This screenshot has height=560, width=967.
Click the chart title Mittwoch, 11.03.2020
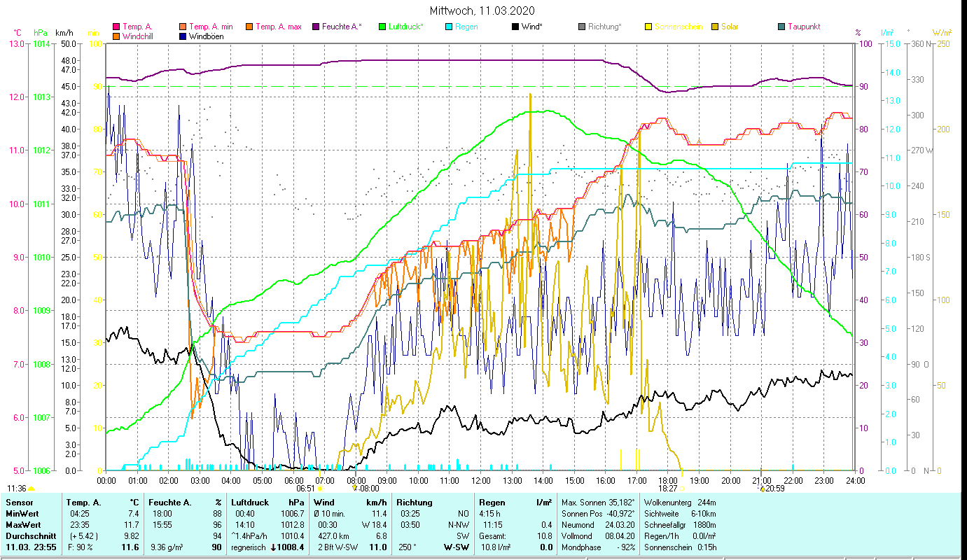(482, 10)
